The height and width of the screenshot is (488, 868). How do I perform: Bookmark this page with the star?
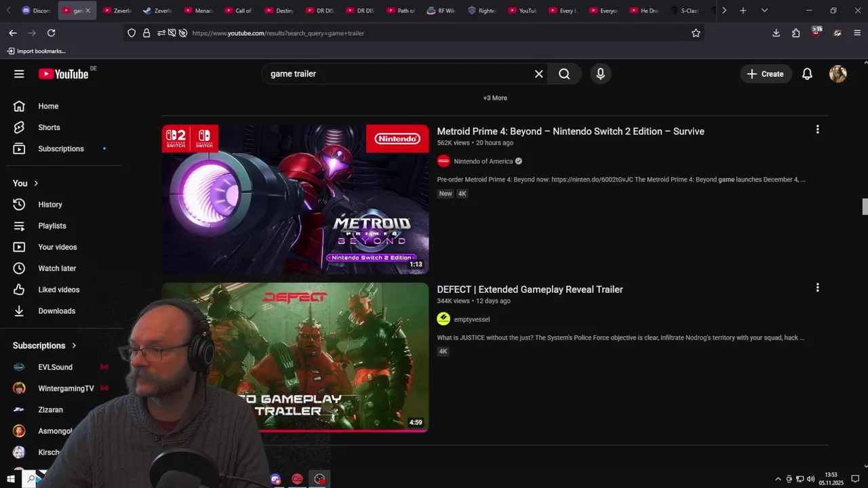pos(696,33)
